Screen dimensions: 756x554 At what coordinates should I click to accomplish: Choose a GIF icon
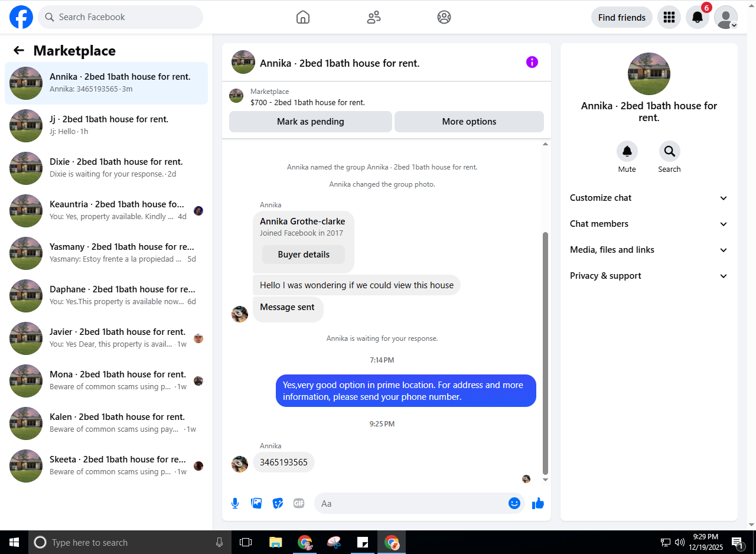[x=299, y=503]
